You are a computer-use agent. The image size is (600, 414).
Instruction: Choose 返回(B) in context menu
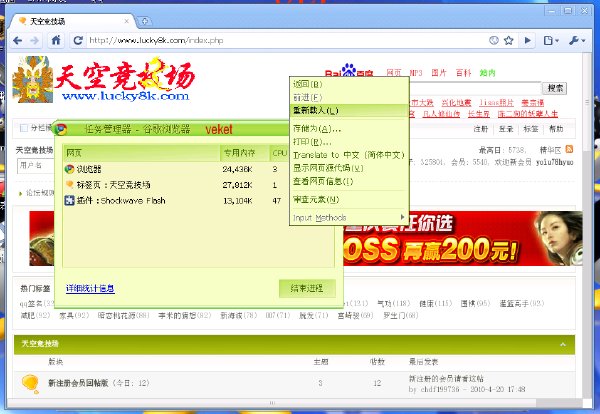click(349, 84)
